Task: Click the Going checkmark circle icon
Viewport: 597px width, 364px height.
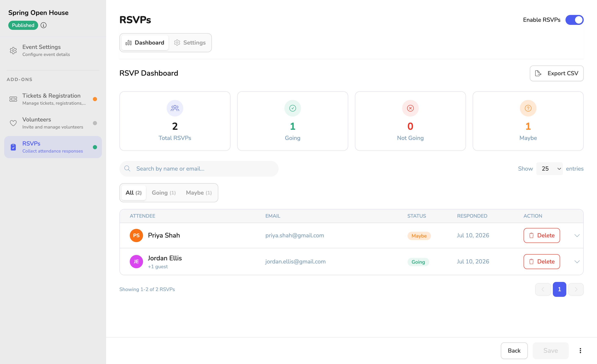Action: point(293,108)
